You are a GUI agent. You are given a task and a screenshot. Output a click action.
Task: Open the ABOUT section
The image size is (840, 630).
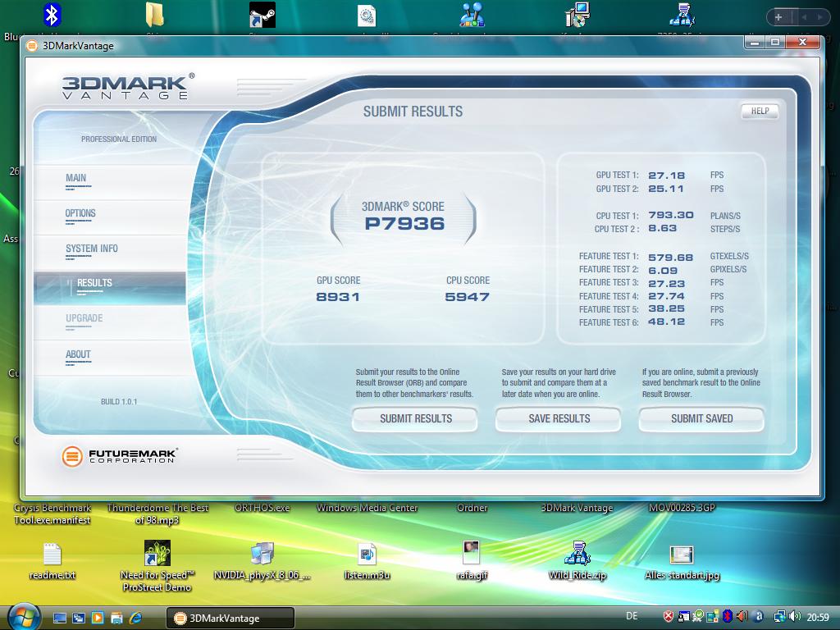coord(110,358)
